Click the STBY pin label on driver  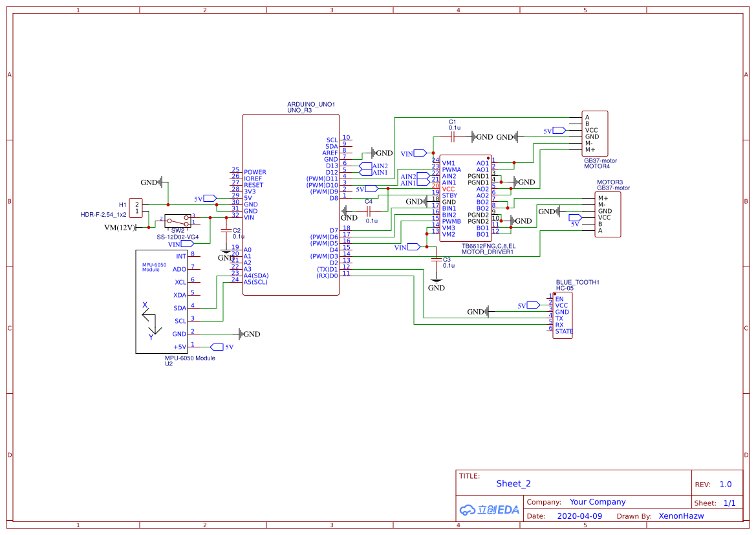449,195
